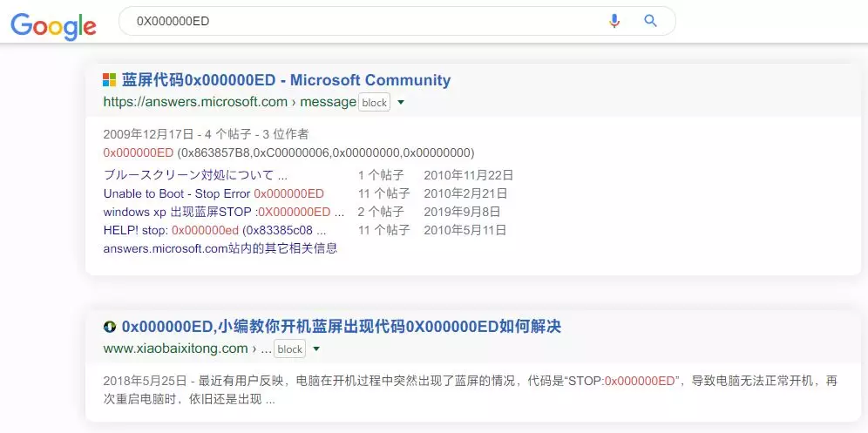Open 蓝屏代码0x000000ED Microsoft Community result
The height and width of the screenshot is (433, 868).
pyautogui.click(x=286, y=80)
